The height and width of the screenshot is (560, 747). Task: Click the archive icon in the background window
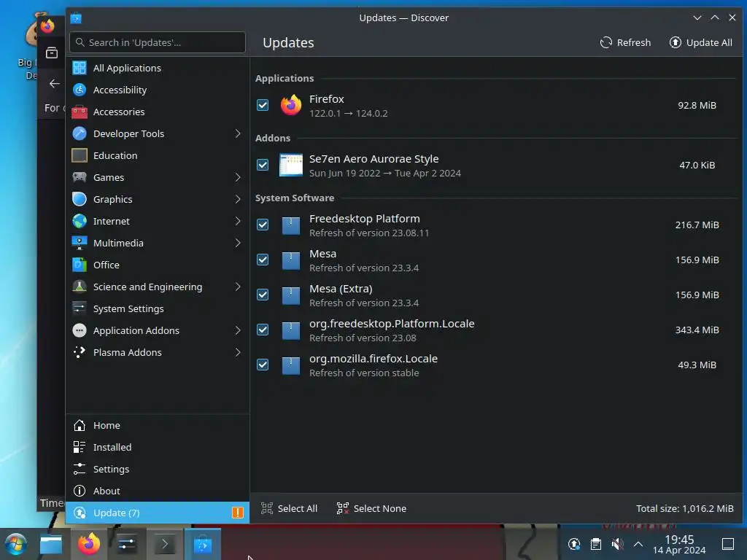[52, 52]
